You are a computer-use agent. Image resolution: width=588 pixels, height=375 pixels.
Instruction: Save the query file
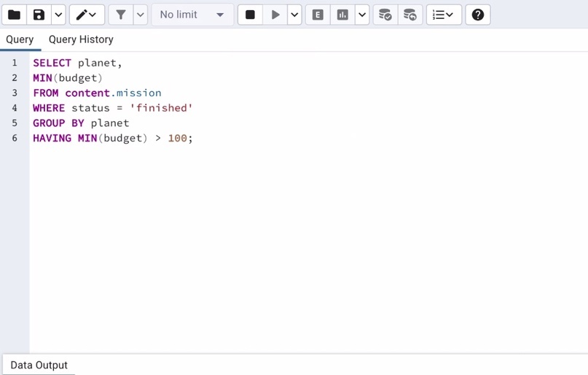click(39, 15)
